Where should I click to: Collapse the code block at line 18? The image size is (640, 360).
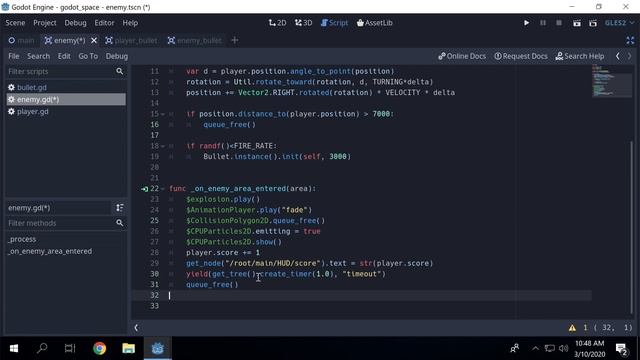coord(163,146)
